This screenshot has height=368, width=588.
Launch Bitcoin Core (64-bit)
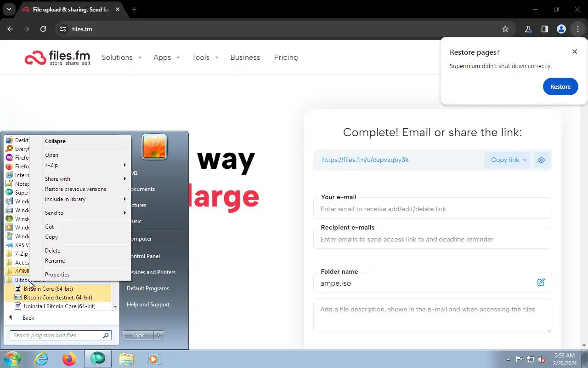57,289
